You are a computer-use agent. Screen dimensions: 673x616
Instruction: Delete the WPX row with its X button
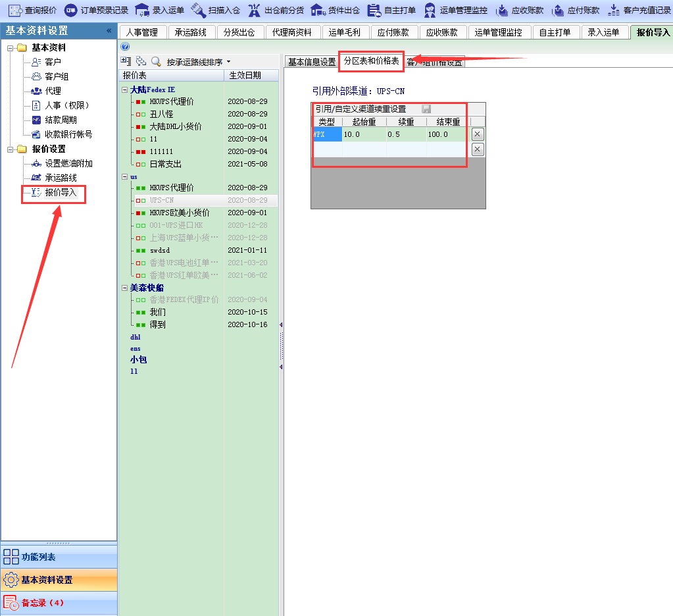[478, 134]
